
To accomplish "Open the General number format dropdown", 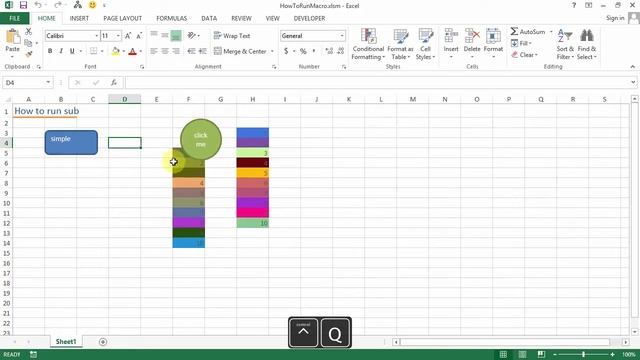I will [x=342, y=36].
